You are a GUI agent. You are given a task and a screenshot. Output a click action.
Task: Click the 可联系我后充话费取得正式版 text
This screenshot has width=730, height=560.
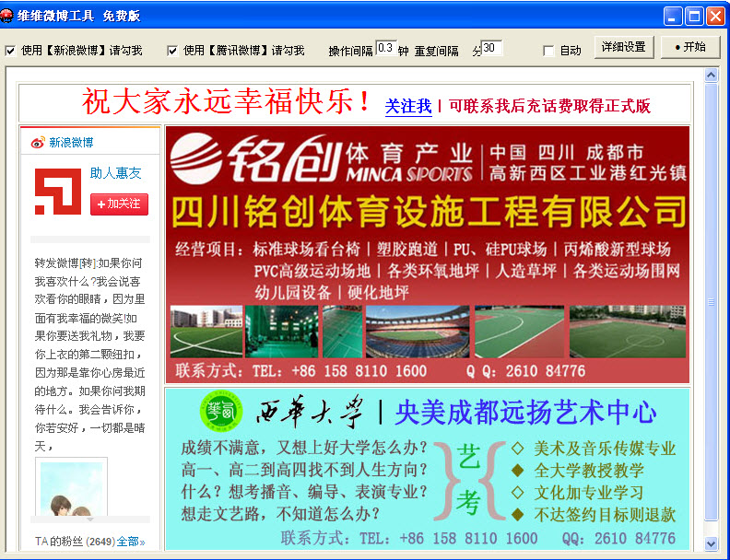[549, 106]
